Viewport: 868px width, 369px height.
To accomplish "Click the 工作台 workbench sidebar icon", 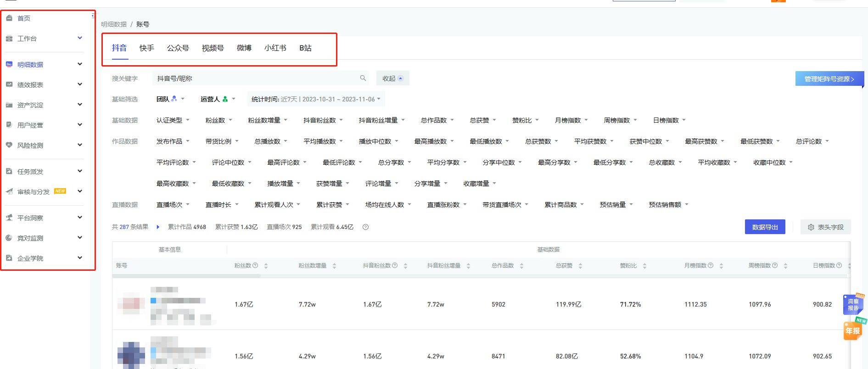I will pyautogui.click(x=9, y=39).
